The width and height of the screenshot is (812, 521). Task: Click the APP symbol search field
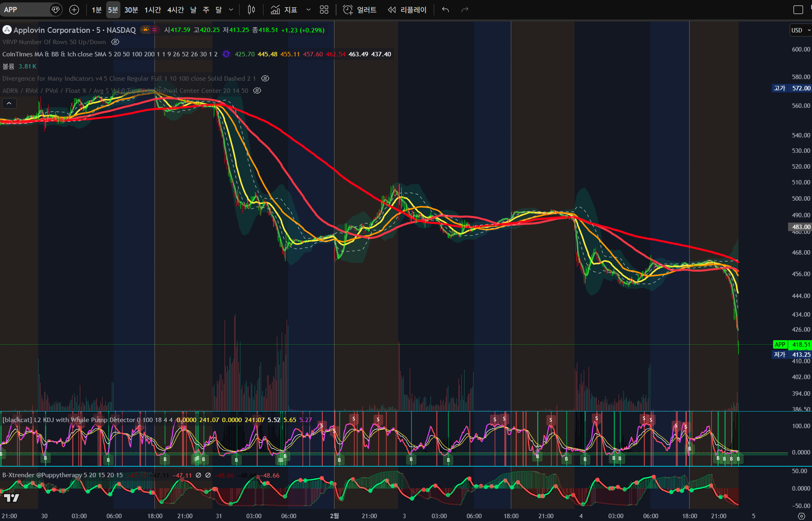pyautogui.click(x=24, y=10)
